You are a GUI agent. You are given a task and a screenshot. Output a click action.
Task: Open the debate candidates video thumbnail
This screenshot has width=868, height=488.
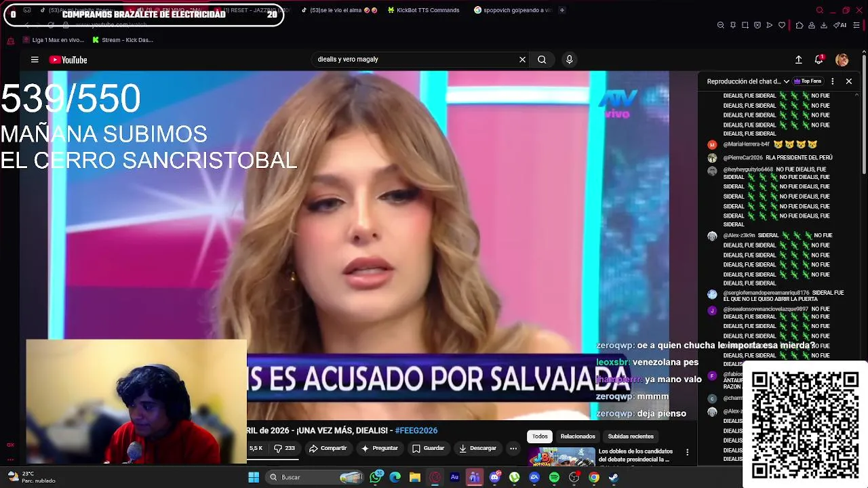click(561, 457)
